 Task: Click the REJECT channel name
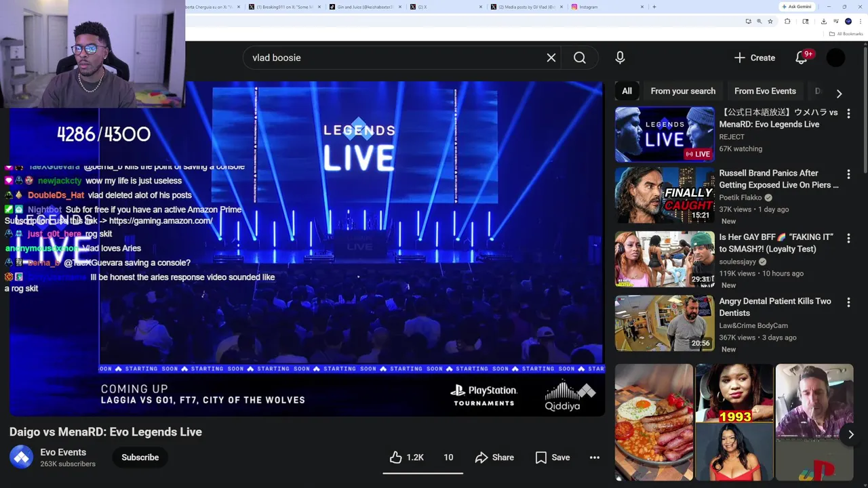pos(732,137)
